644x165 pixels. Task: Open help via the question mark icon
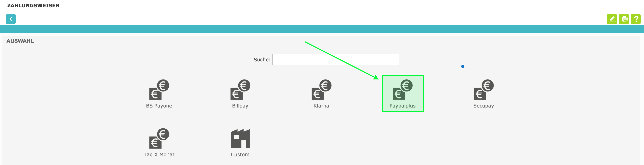[635, 19]
